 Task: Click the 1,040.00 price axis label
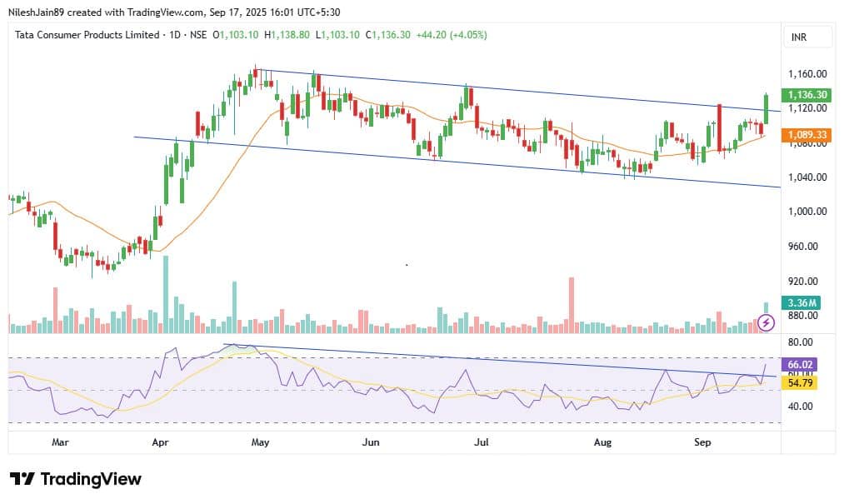(x=807, y=177)
